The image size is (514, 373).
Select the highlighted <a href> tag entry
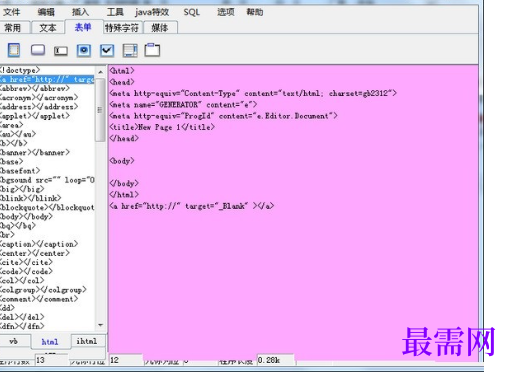click(x=47, y=79)
